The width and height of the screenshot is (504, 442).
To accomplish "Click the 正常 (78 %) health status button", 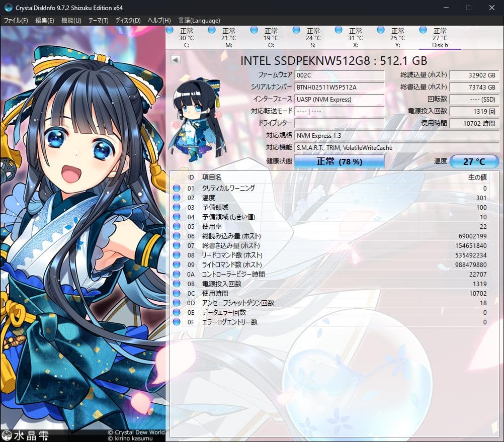I will tap(340, 161).
